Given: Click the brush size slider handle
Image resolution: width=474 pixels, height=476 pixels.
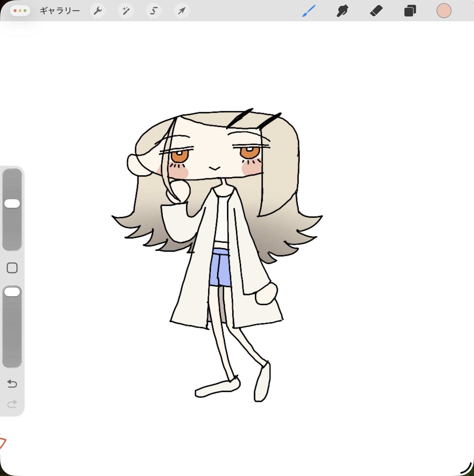Looking at the screenshot, I should (x=12, y=203).
